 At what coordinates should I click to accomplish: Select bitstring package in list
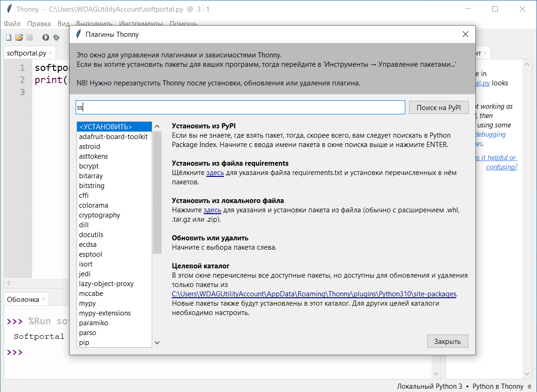point(114,186)
